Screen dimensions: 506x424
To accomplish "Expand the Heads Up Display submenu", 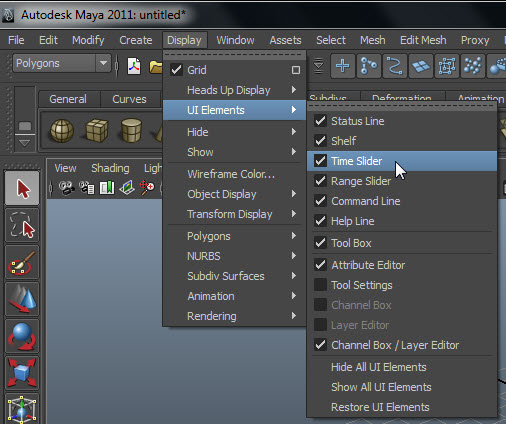I will 234,90.
